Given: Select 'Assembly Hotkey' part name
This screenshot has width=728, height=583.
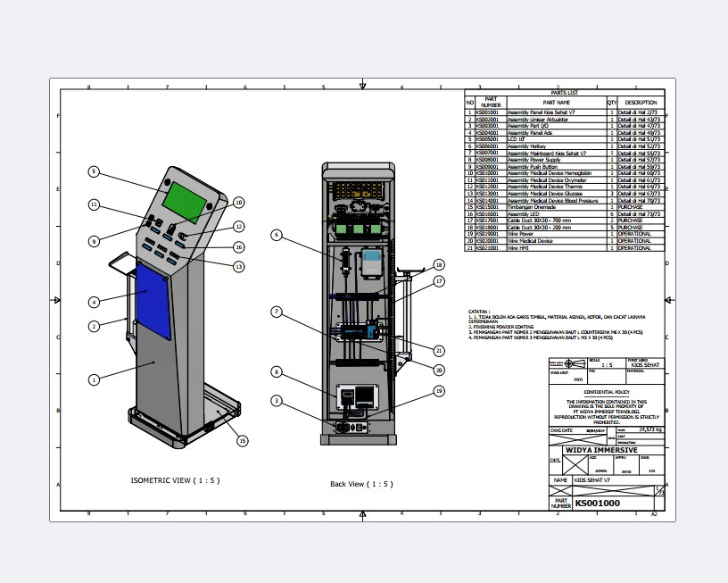Looking at the screenshot, I should (x=526, y=146).
